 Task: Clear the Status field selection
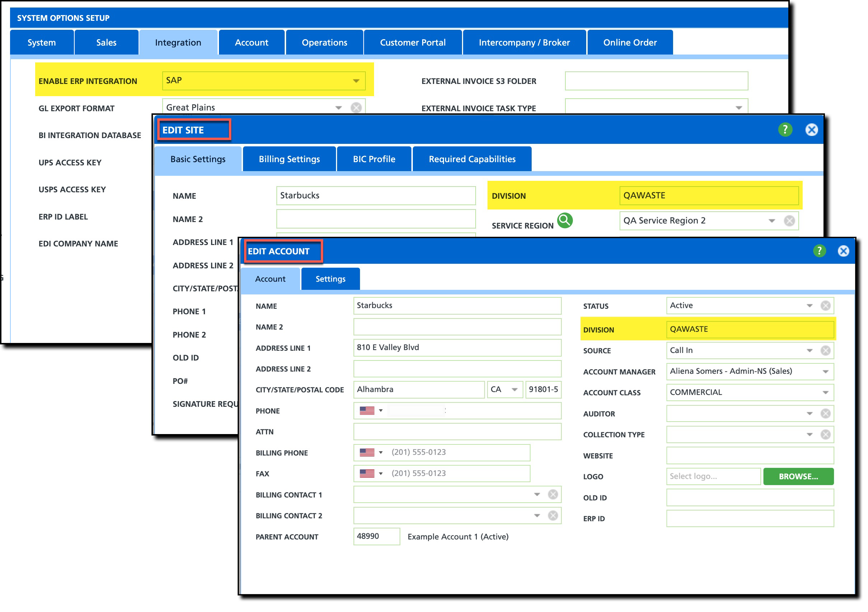tap(826, 306)
